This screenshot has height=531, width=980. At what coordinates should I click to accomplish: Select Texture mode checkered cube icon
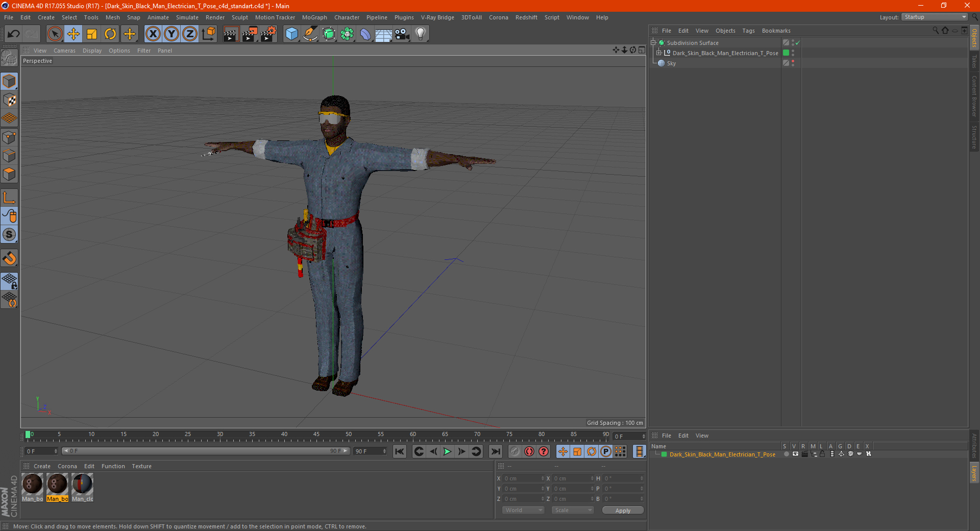point(9,100)
